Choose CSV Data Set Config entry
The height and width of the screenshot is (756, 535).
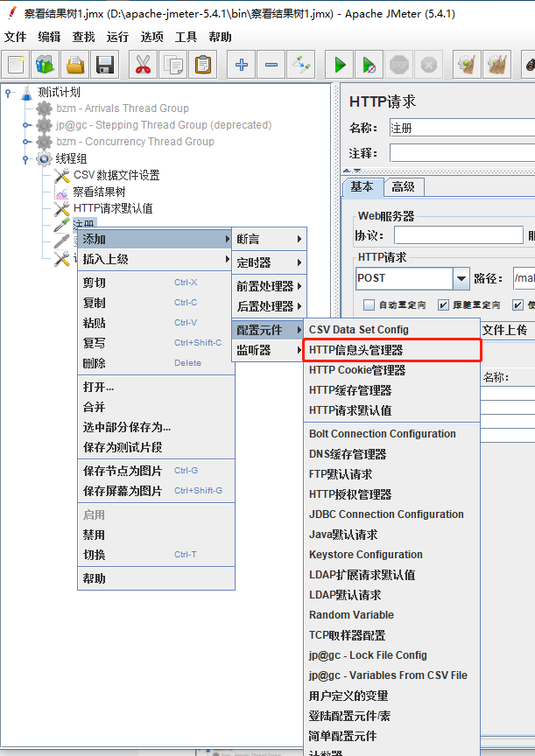(x=391, y=330)
